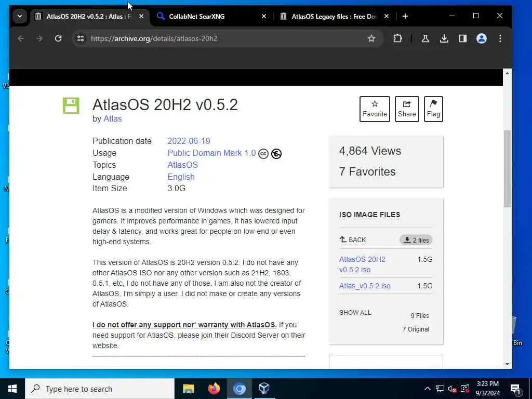The width and height of the screenshot is (532, 399).
Task: Open the Public Domain Mark 1.0 link
Action: [211, 153]
